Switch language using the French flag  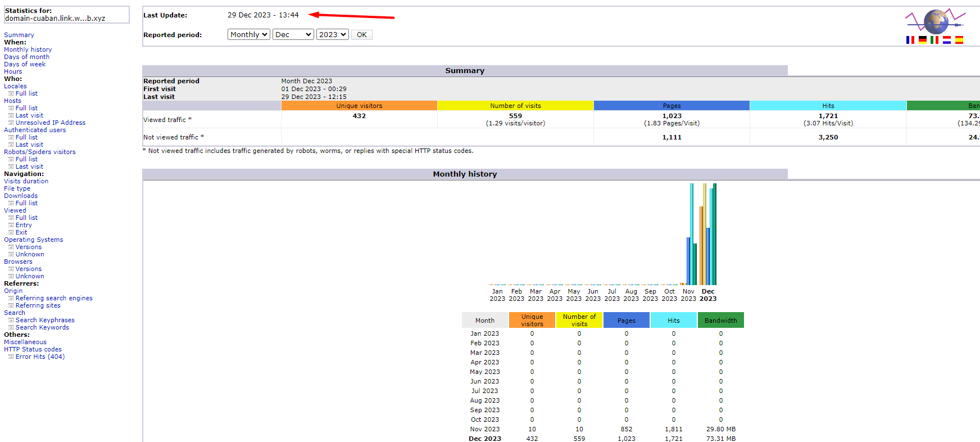pos(910,40)
